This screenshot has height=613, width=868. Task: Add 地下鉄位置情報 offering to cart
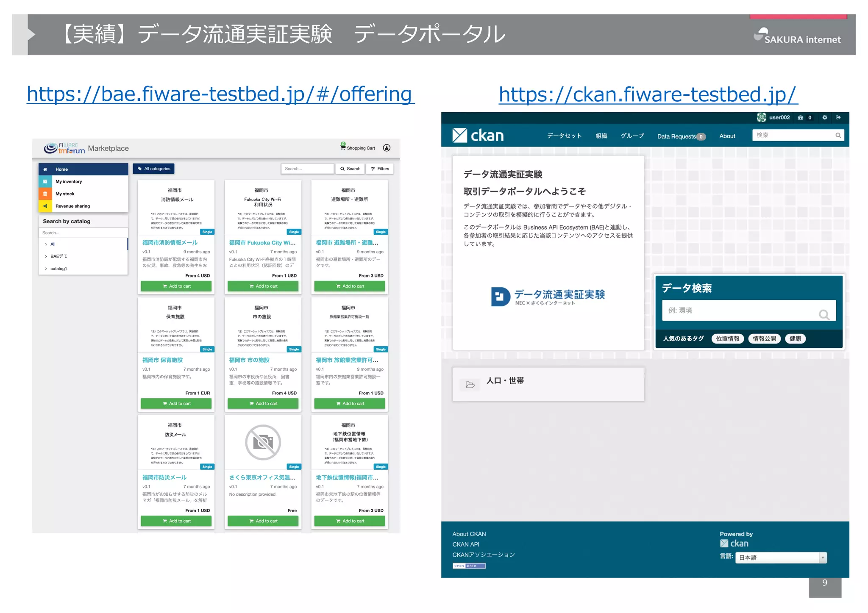350,521
